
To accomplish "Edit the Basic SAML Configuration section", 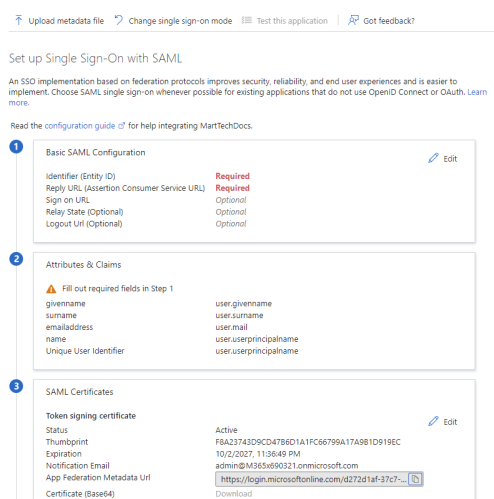I will 443,159.
